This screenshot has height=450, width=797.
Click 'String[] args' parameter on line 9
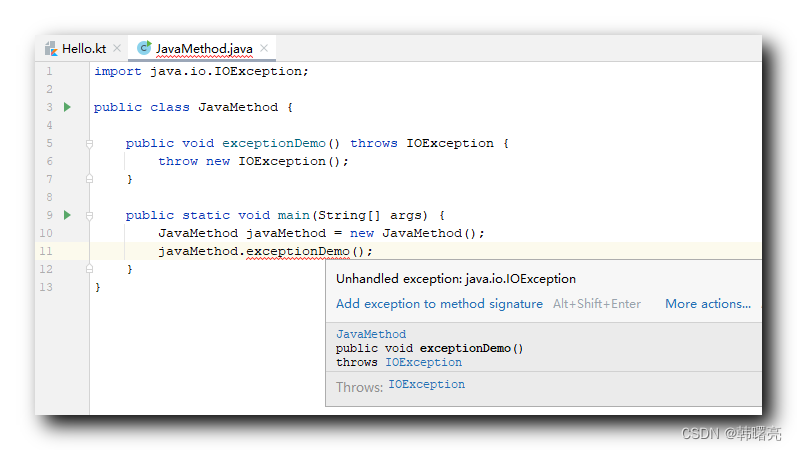(373, 215)
